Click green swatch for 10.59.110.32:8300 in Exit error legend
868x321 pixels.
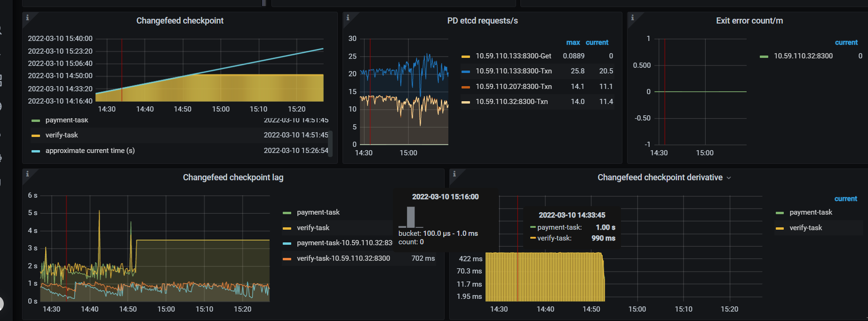[764, 56]
